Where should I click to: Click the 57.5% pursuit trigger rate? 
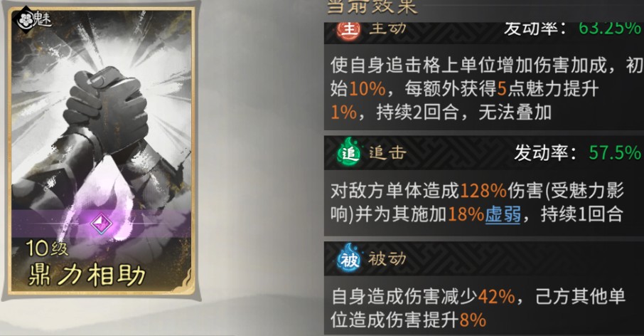pos(615,153)
